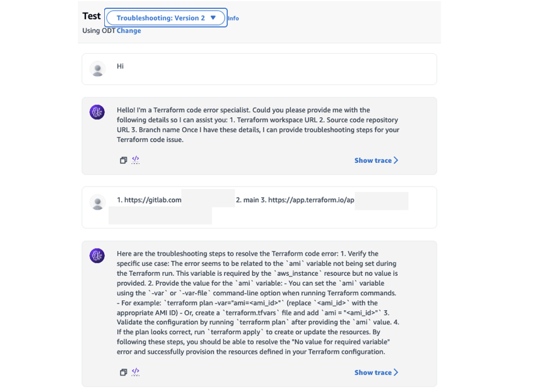Screen dimensions: 542x392
Task: Copy the troubleshooting steps reply
Action: click(x=124, y=372)
